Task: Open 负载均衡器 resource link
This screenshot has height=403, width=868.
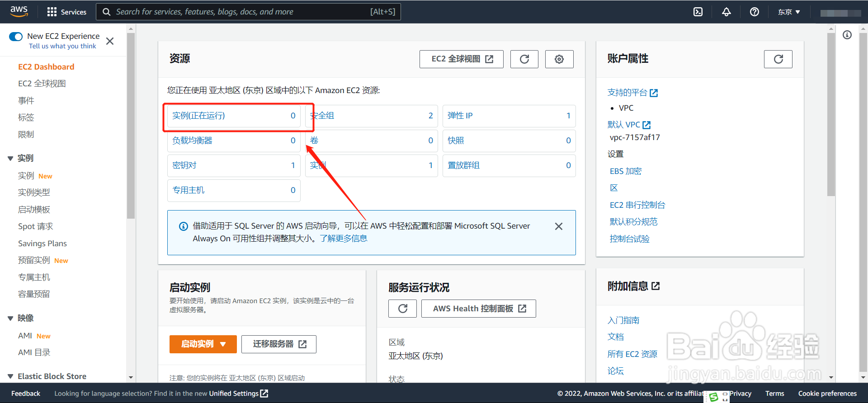Action: 192,141
